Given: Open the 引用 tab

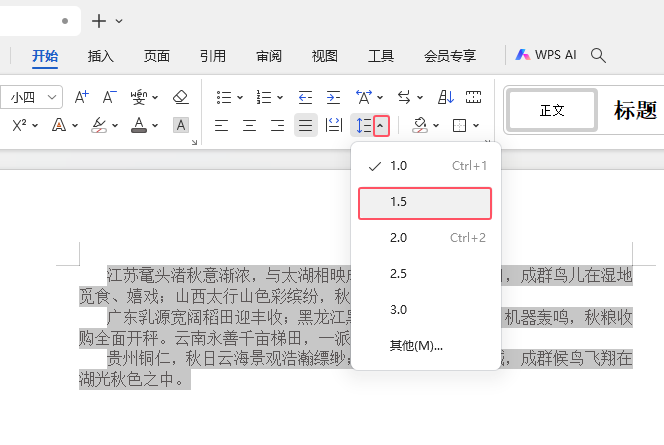Looking at the screenshot, I should pyautogui.click(x=213, y=56).
